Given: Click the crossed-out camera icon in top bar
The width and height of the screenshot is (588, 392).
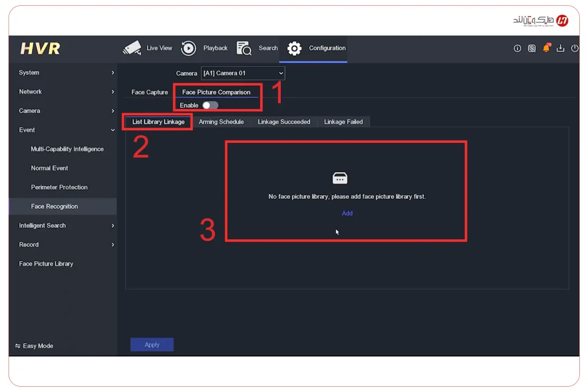Looking at the screenshot, I should pyautogui.click(x=532, y=49).
